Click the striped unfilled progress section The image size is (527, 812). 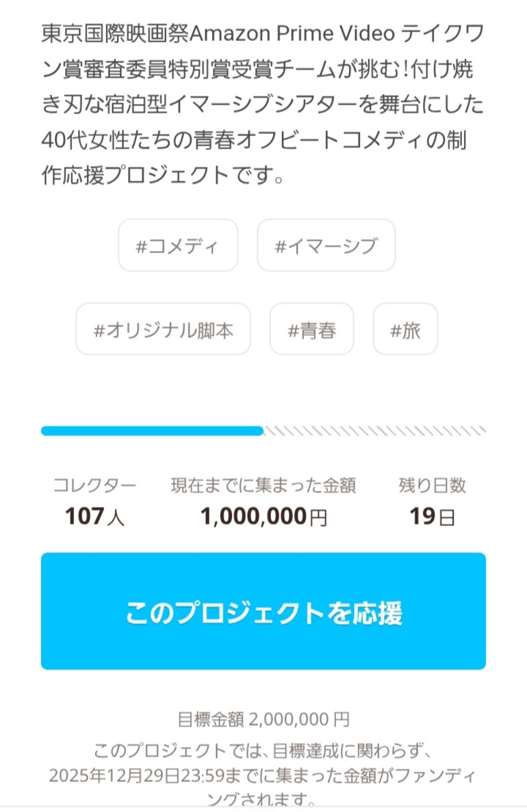tap(374, 431)
